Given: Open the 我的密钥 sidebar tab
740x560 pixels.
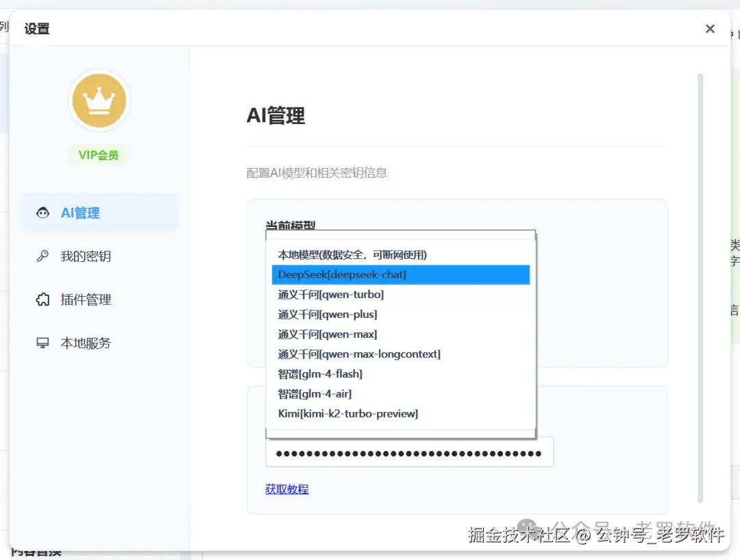Looking at the screenshot, I should pos(100,256).
